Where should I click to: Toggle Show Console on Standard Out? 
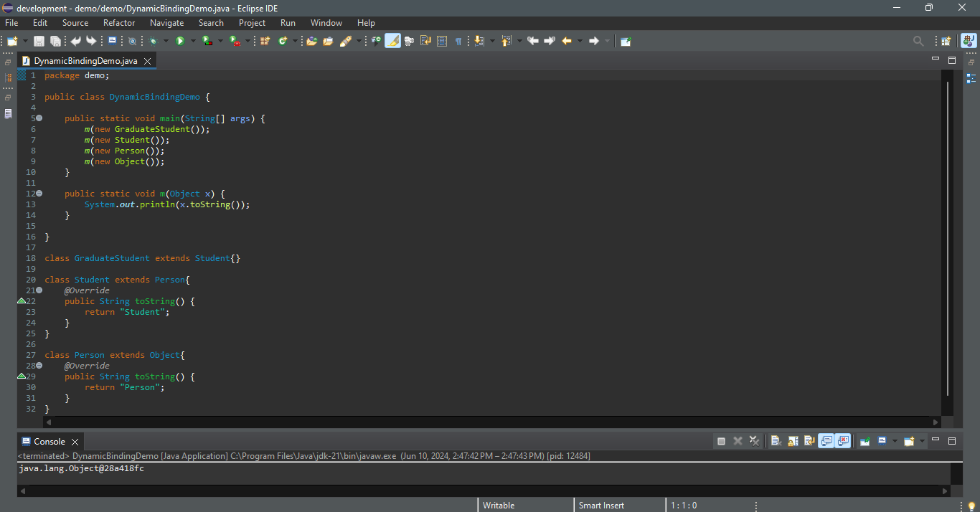pos(826,441)
